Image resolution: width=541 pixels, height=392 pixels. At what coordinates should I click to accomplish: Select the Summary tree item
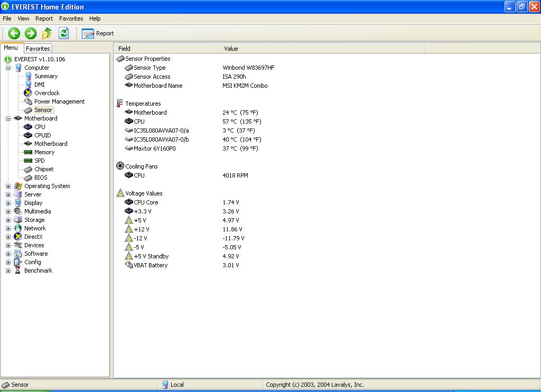pos(46,76)
